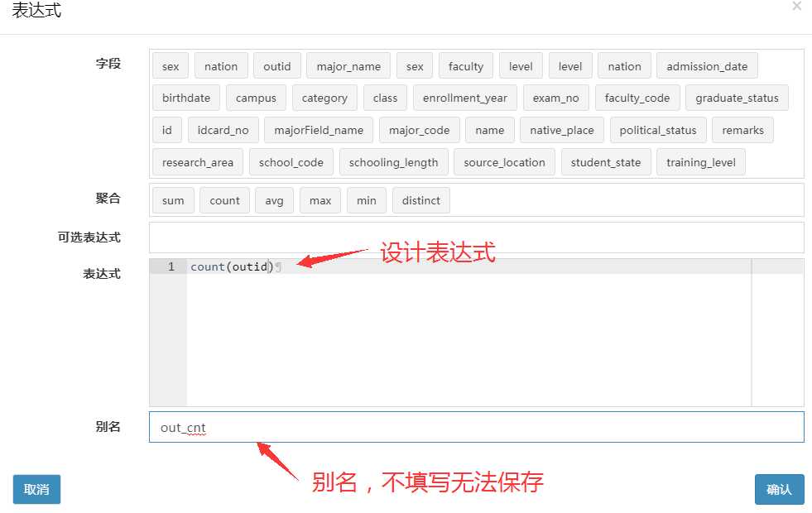Insert the major_name field
This screenshot has width=812, height=513.
(x=348, y=66)
